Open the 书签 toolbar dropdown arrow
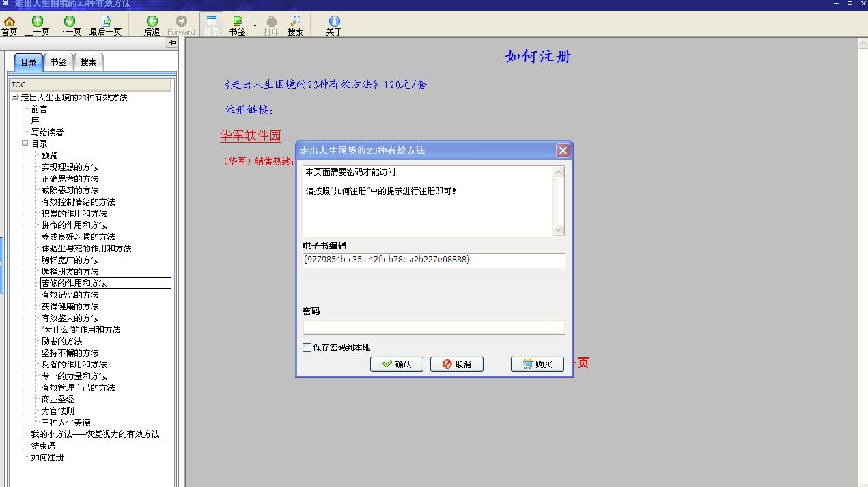The height and width of the screenshot is (487, 868). coord(255,26)
